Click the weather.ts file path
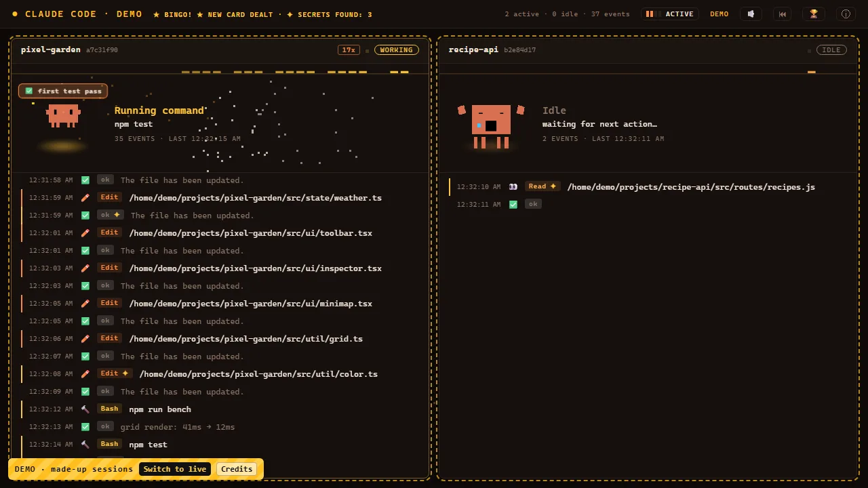Viewport: 868px width, 488px height. pyautogui.click(x=256, y=198)
